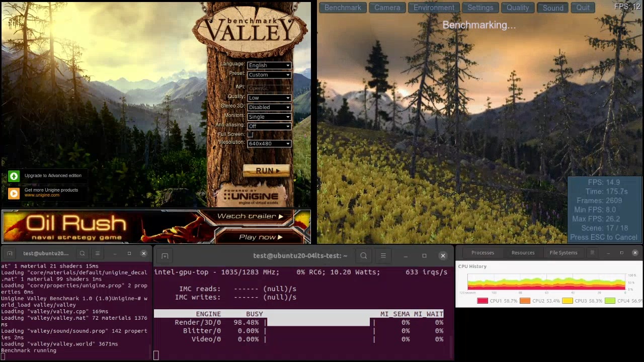This screenshot has width=644, height=362.
Task: Click the search icon in the left terminal header
Action: (x=82, y=253)
